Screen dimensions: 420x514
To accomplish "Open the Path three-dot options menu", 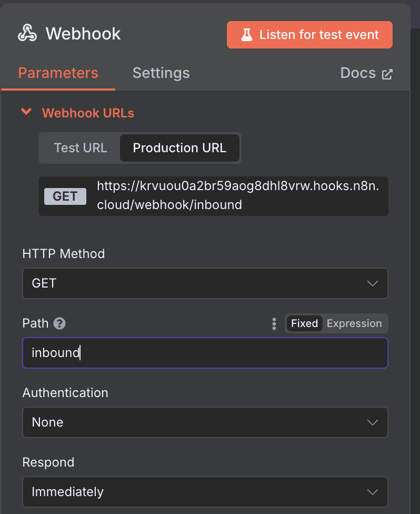I will coord(274,323).
